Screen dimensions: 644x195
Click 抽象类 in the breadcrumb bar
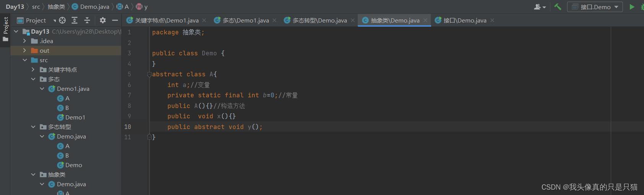point(56,6)
